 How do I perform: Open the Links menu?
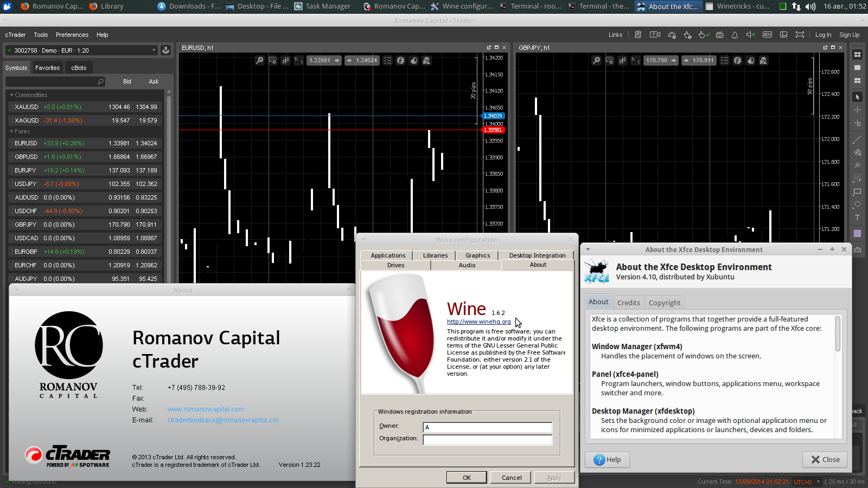615,35
